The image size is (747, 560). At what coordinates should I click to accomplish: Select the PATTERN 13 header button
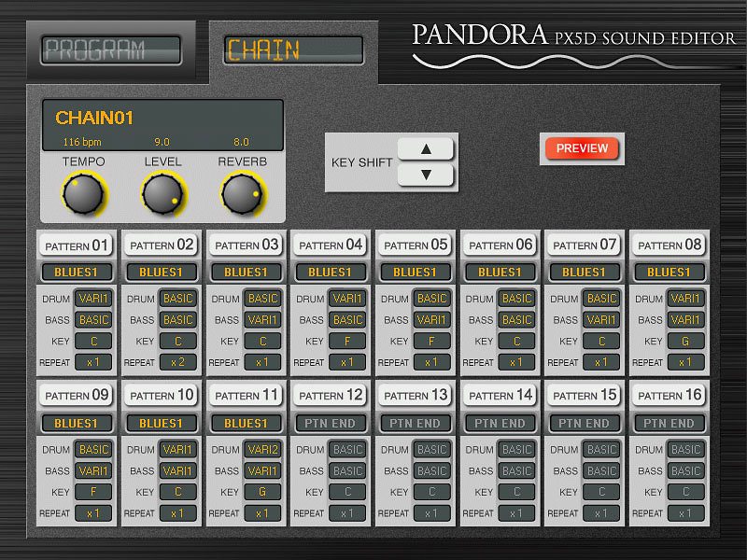click(415, 395)
